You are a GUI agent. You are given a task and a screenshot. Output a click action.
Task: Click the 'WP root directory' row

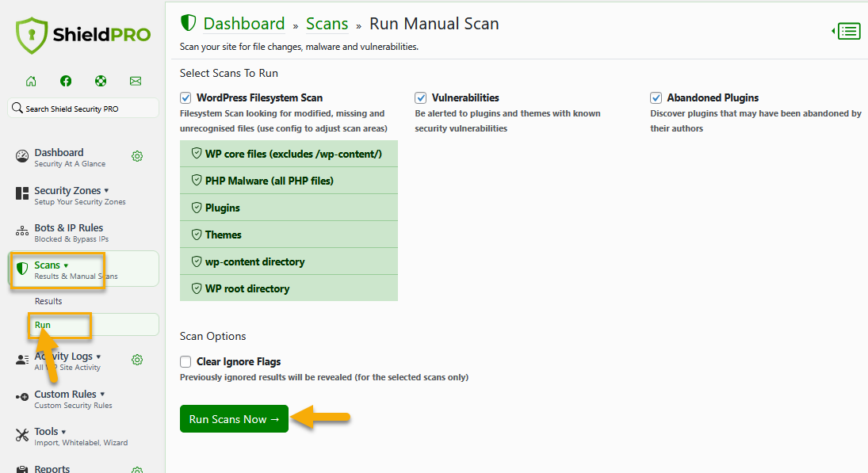click(289, 288)
